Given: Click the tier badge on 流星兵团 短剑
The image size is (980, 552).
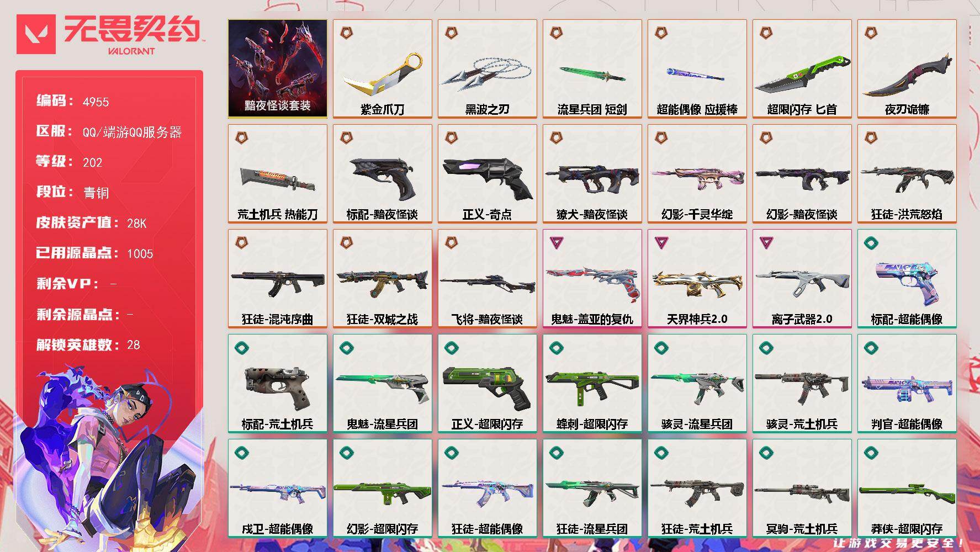Looking at the screenshot, I should 556,33.
